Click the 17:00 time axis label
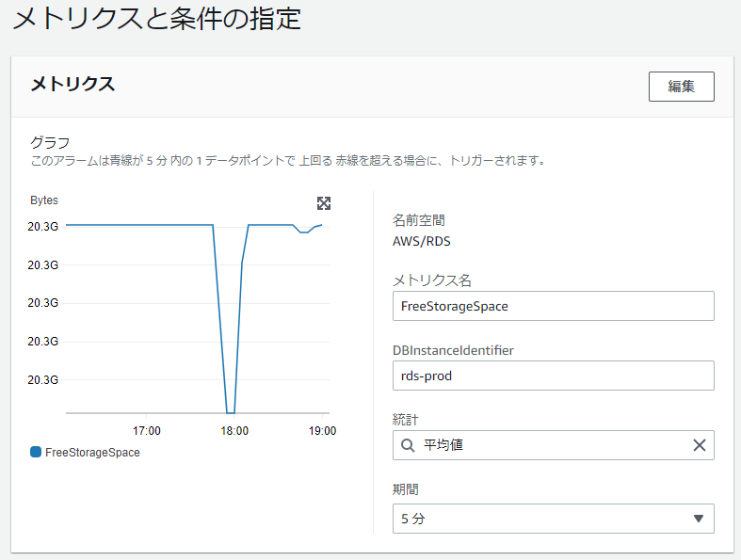Screen dimensions: 741x560 click(x=147, y=431)
